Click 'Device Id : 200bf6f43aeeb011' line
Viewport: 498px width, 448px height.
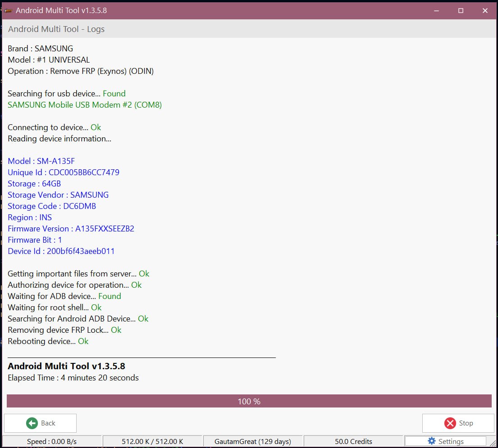coord(61,251)
